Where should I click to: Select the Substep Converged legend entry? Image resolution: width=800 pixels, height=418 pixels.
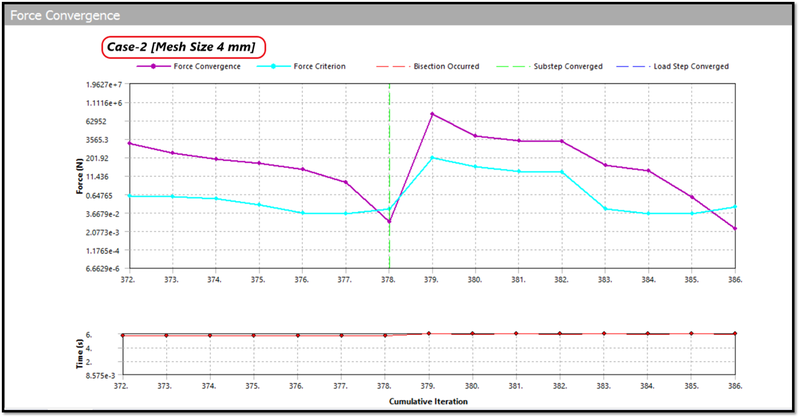(549, 66)
